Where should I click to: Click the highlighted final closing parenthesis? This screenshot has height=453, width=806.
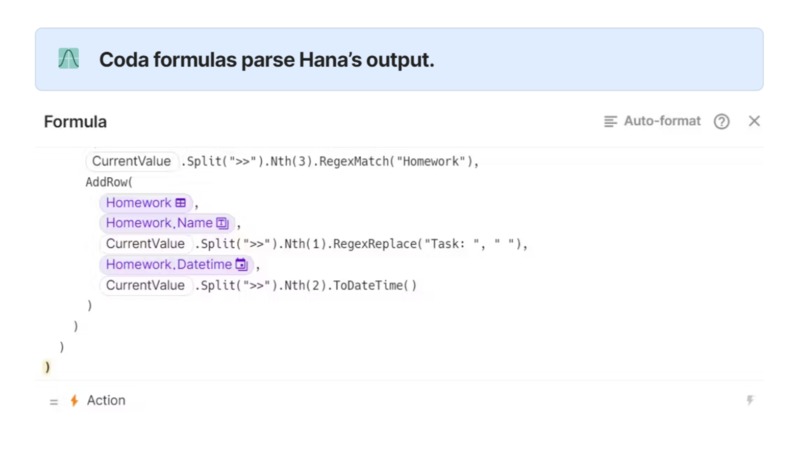[47, 367]
